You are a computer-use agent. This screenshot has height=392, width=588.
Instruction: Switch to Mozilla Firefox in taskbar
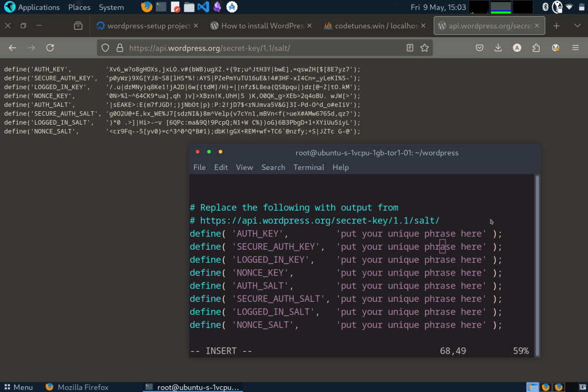pyautogui.click(x=77, y=387)
